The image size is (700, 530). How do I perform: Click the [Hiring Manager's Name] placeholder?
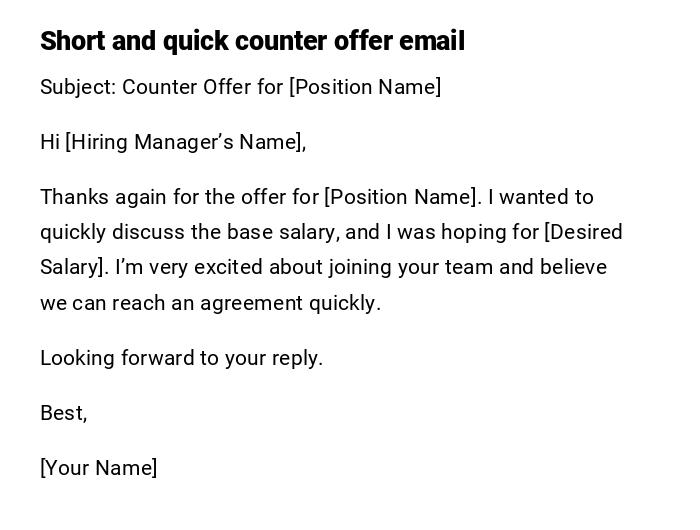(185, 142)
